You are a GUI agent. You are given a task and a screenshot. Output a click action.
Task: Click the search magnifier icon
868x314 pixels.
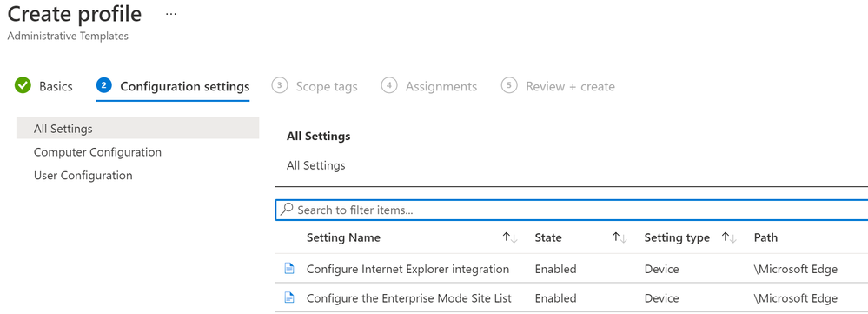pyautogui.click(x=287, y=210)
